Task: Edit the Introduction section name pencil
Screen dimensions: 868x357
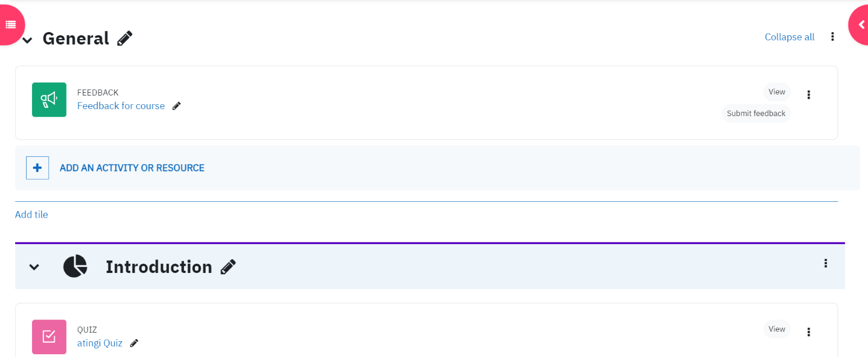Action: (x=228, y=267)
